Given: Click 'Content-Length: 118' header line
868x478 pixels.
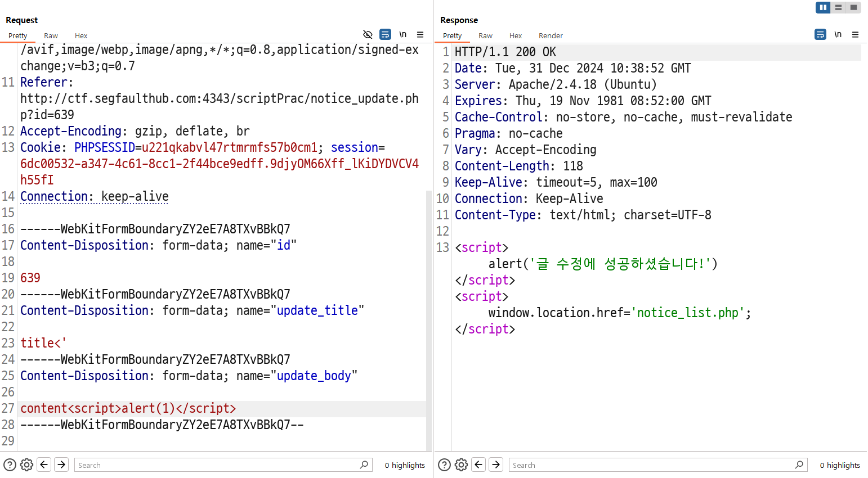Looking at the screenshot, I should coord(519,166).
